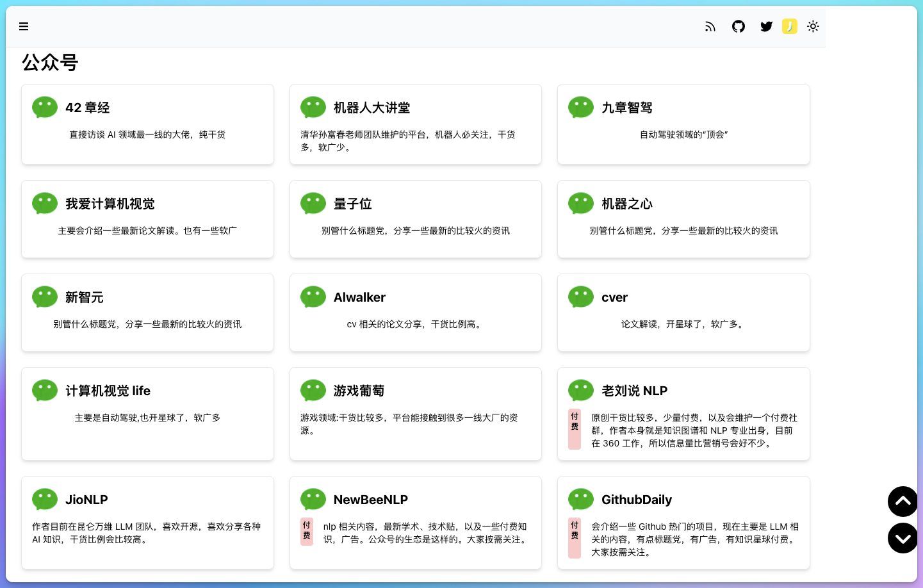The height and width of the screenshot is (588, 923).
Task: Open the JioNLP title link
Action: coord(86,500)
